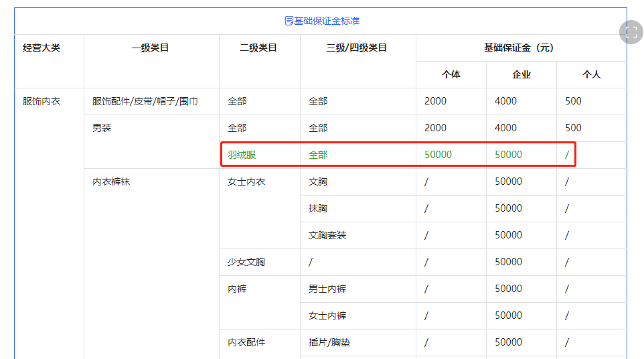Click the fullscreen expand icon
This screenshot has width=644, height=359.
pos(631,32)
